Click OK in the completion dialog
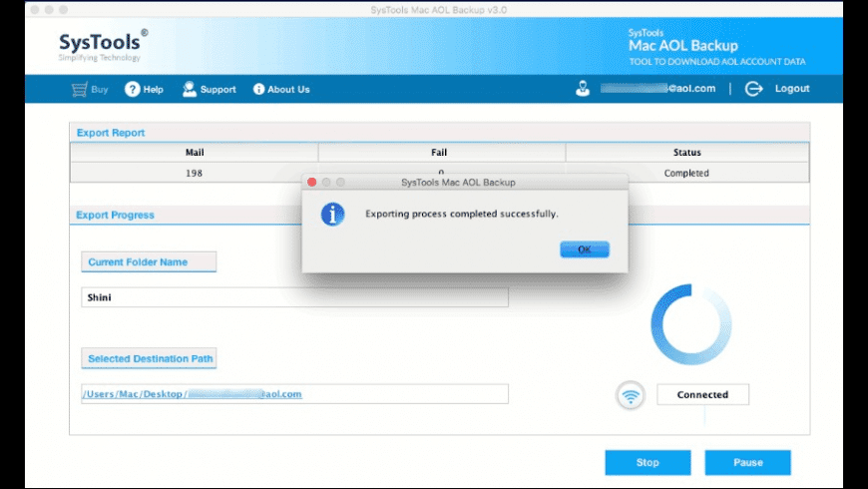Screen dimensions: 868x489 tap(585, 249)
